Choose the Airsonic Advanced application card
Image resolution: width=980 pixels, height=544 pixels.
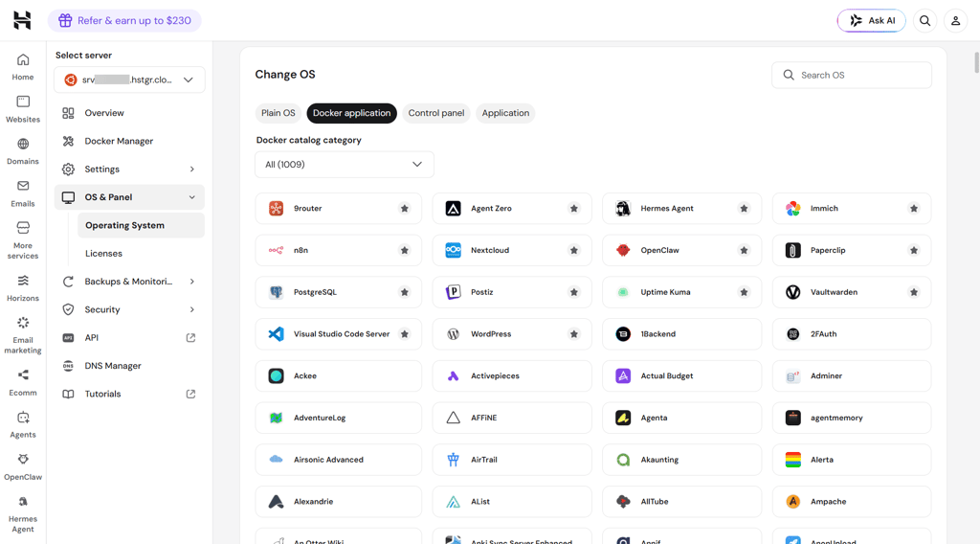[x=338, y=460]
